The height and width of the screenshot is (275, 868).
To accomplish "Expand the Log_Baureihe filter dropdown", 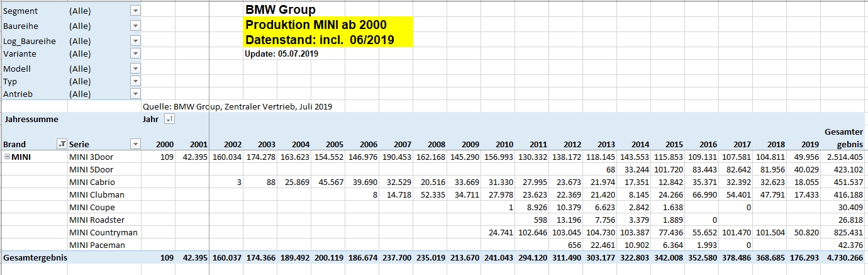I will 135,41.
